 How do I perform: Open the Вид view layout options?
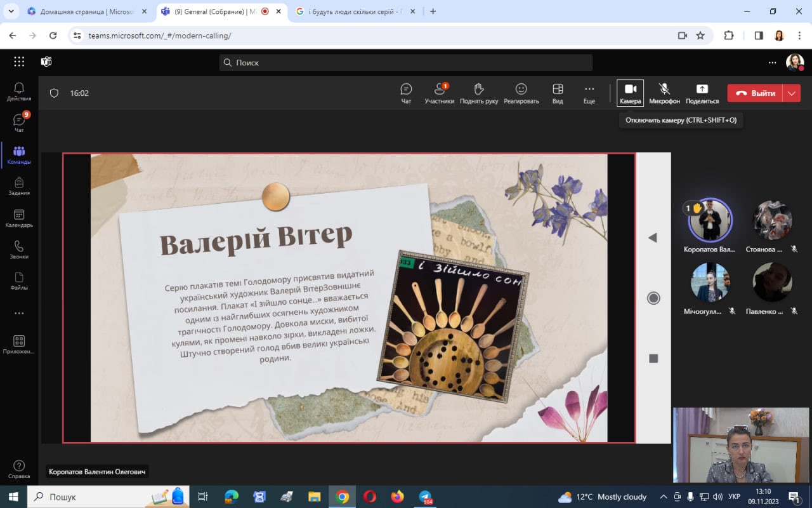coord(558,93)
